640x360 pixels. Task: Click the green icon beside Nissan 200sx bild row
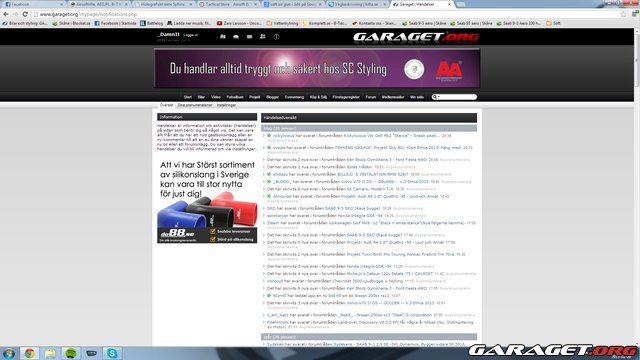pyautogui.click(x=269, y=296)
